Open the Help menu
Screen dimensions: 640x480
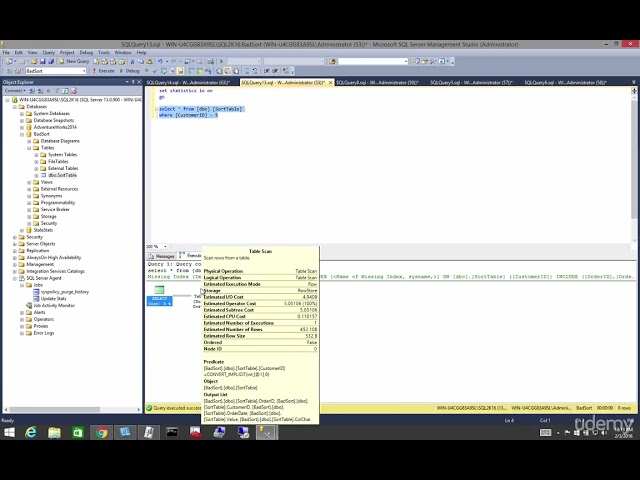[x=141, y=53]
